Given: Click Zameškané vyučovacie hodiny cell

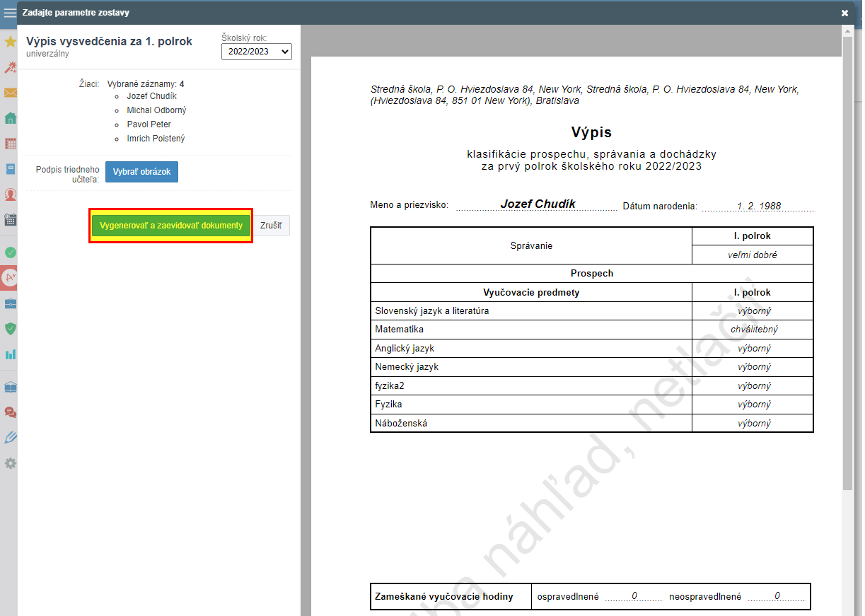Looking at the screenshot, I should tap(451, 596).
